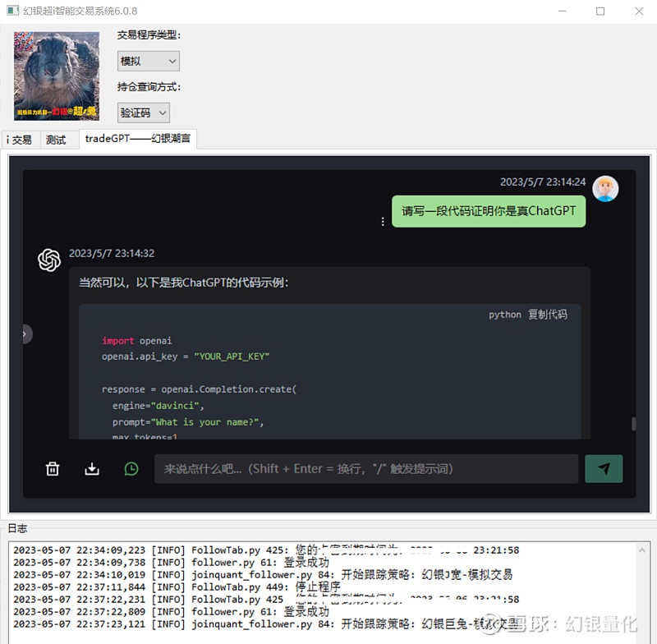Image resolution: width=657 pixels, height=644 pixels.
Task: Open the three-dot message options menu
Action: click(x=383, y=222)
